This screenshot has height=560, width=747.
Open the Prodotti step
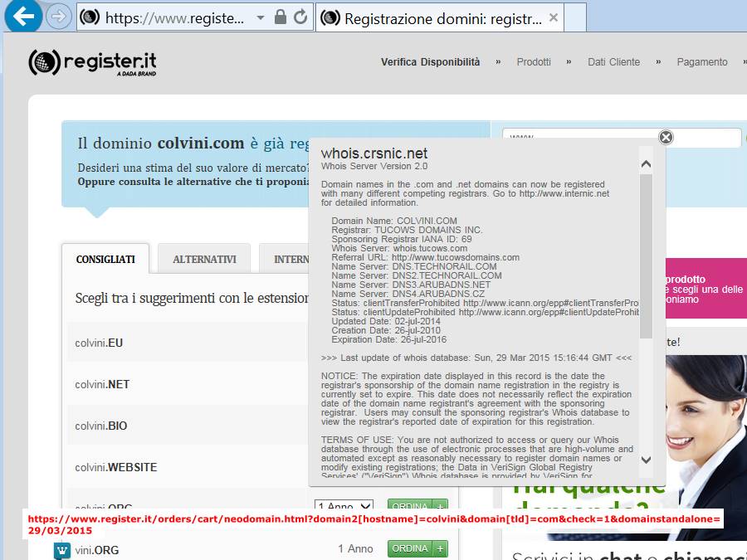click(534, 62)
